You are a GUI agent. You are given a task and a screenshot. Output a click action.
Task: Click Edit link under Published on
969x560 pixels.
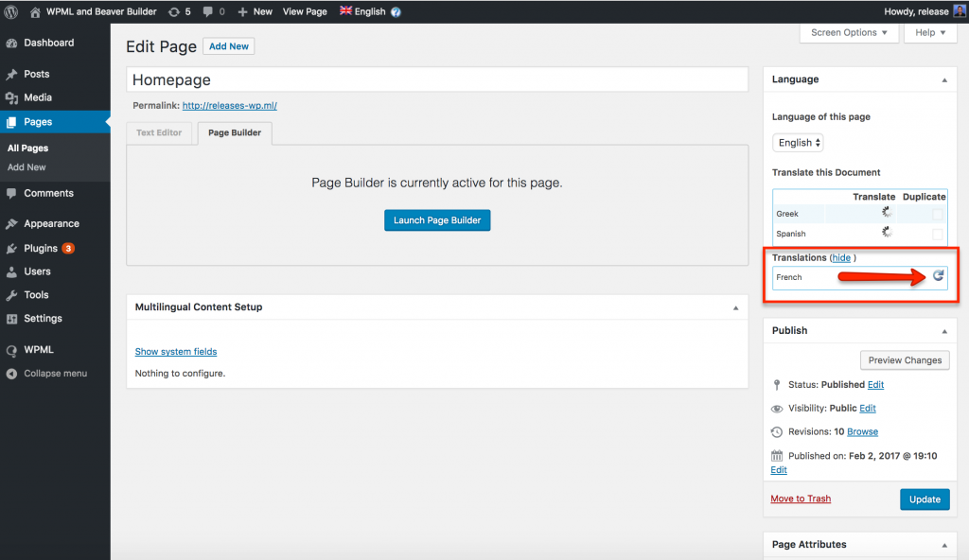pos(779,470)
